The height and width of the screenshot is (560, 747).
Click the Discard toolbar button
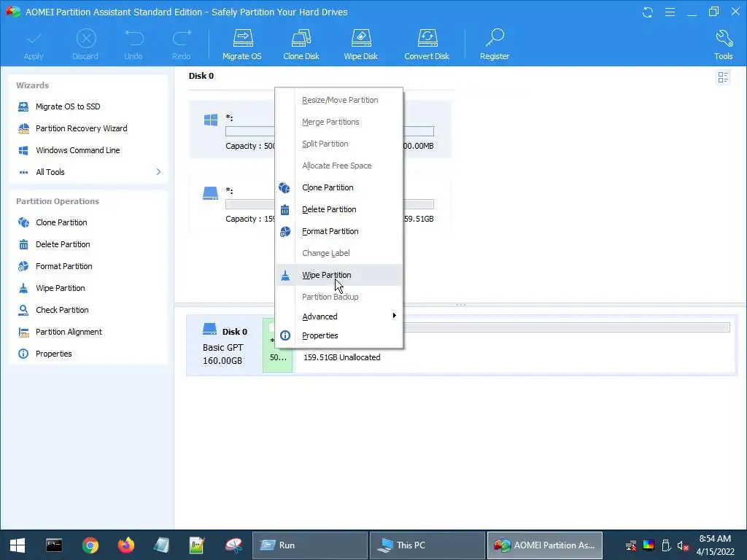[86, 44]
